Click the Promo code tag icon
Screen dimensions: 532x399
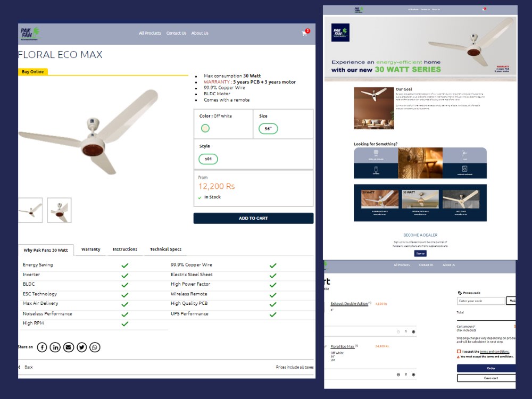coord(460,293)
